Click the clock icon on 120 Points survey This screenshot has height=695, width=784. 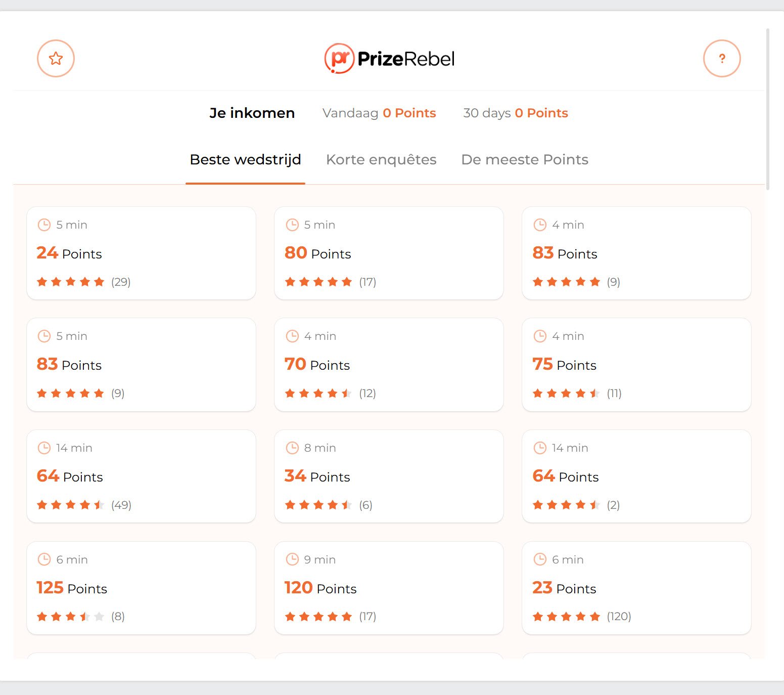(292, 559)
